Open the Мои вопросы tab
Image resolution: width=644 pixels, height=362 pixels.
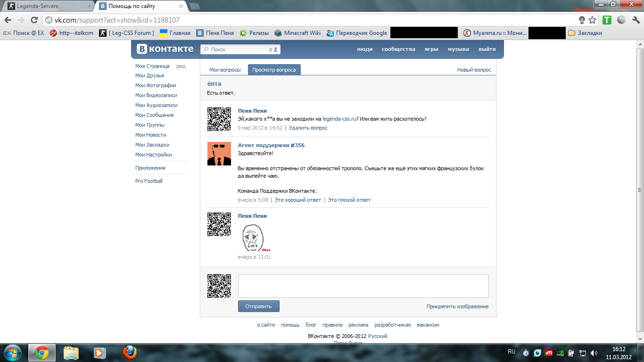coord(225,70)
